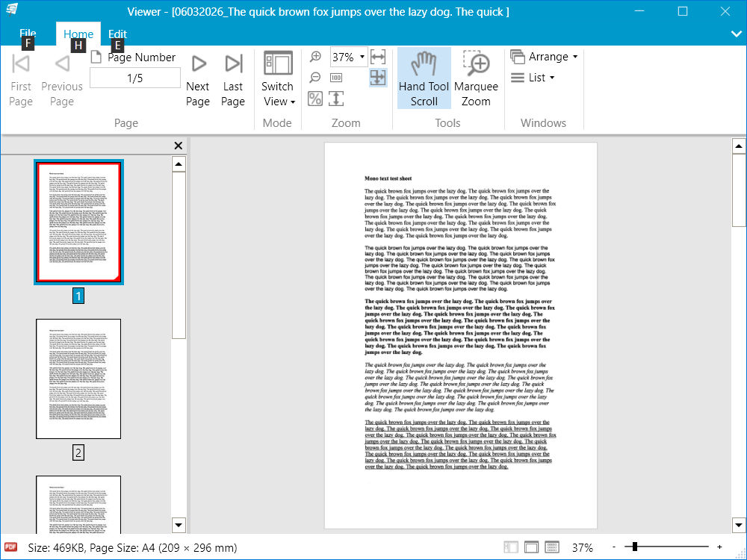Viewport: 747px width, 560px height.
Task: Select page 2 thumbnail
Action: [78, 379]
